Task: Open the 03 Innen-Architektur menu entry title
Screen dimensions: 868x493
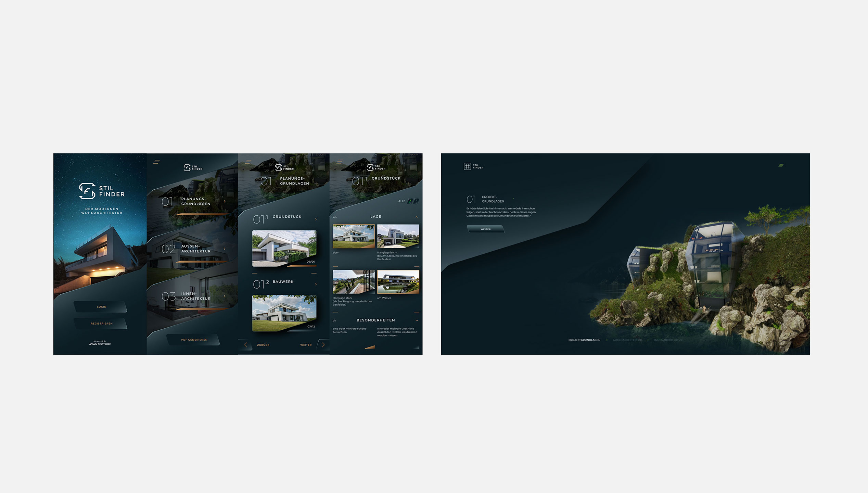Action: pyautogui.click(x=196, y=296)
